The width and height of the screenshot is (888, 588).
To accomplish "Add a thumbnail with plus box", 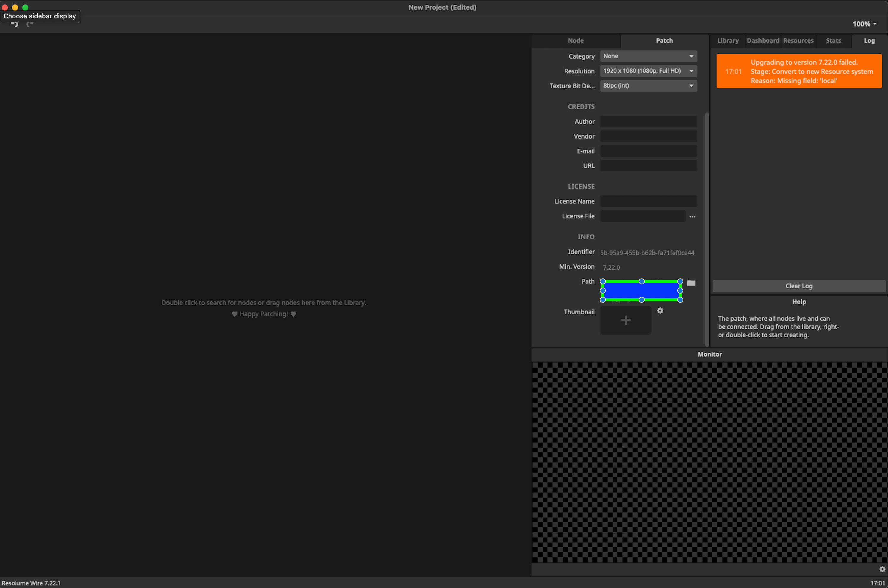I will (626, 320).
